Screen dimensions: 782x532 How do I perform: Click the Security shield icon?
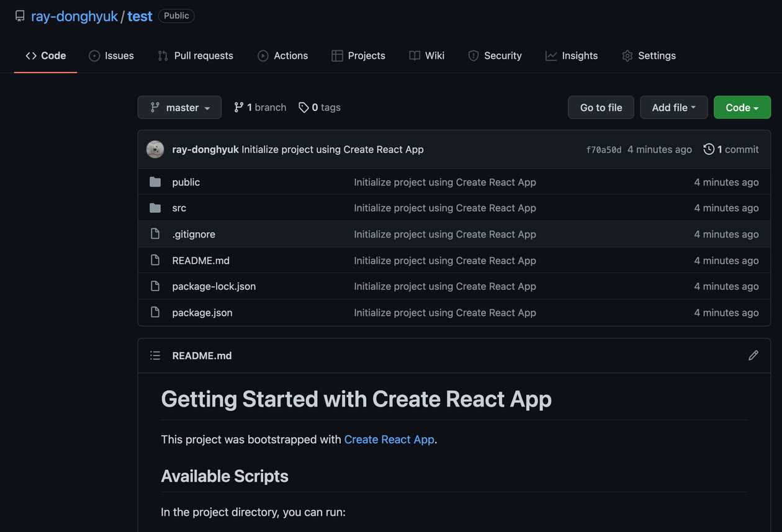pyautogui.click(x=474, y=56)
